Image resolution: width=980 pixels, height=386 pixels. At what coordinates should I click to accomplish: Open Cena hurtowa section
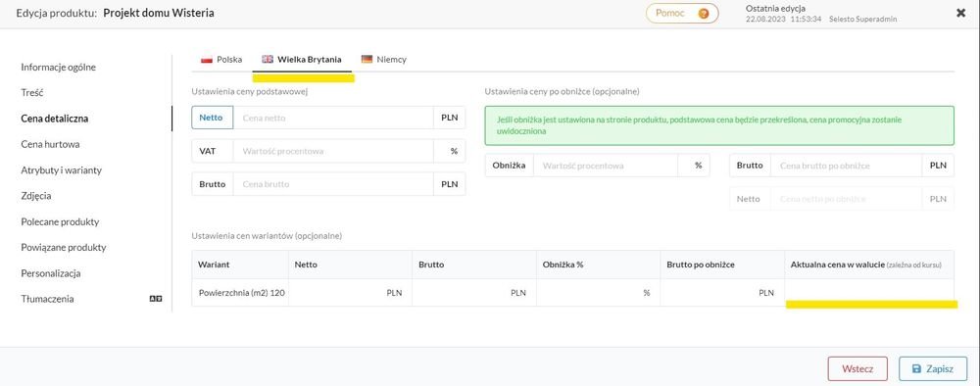tap(50, 144)
